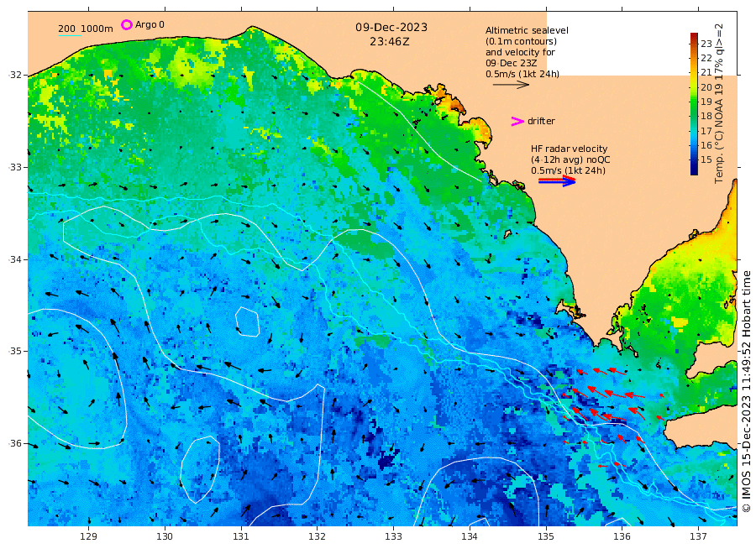This screenshot has width=756, height=554.
Task: Click the 20 value on the colorbar
Action: click(x=706, y=87)
